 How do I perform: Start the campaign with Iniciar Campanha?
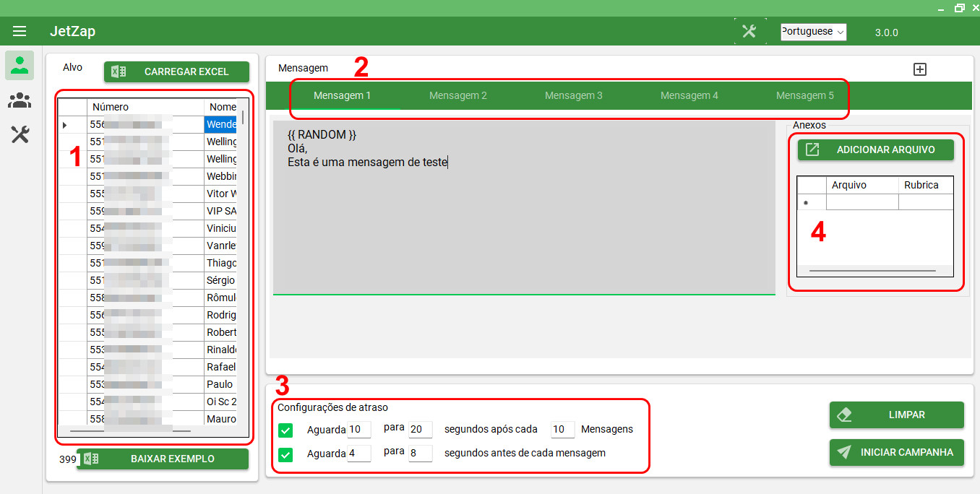coord(896,452)
